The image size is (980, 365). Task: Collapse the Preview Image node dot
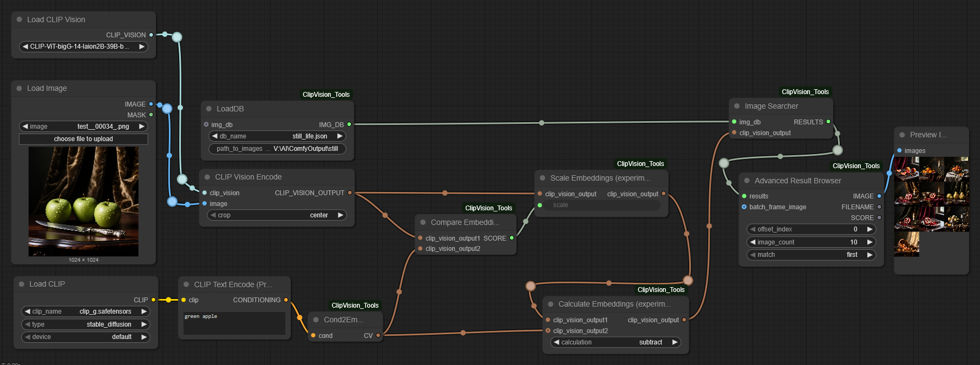pyautogui.click(x=902, y=135)
